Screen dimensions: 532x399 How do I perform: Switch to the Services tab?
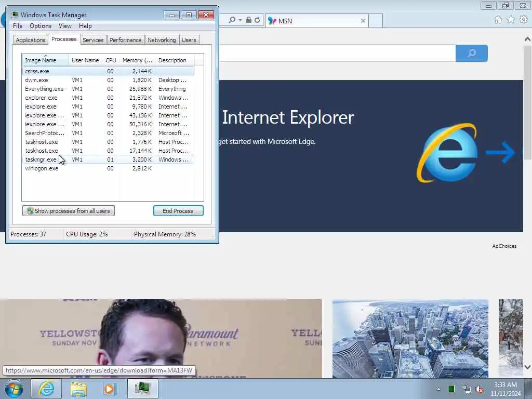(93, 40)
